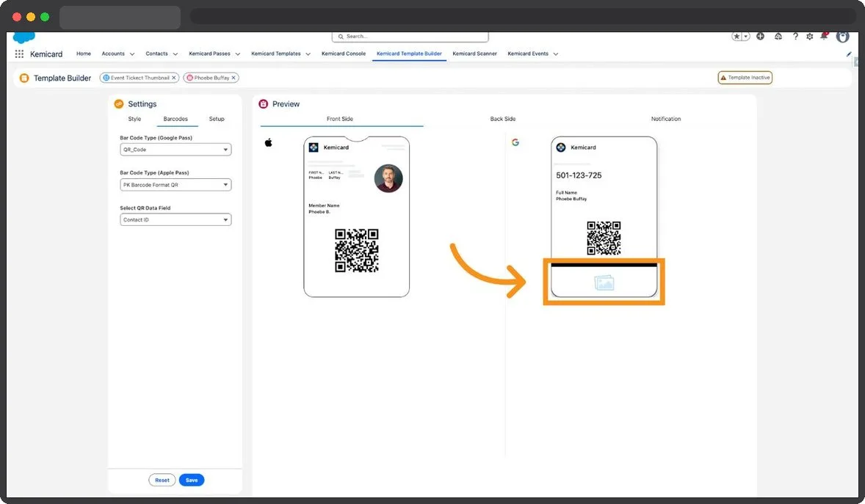Click the Kemicard logo on Apple pass
The height and width of the screenshot is (504, 865).
point(314,147)
